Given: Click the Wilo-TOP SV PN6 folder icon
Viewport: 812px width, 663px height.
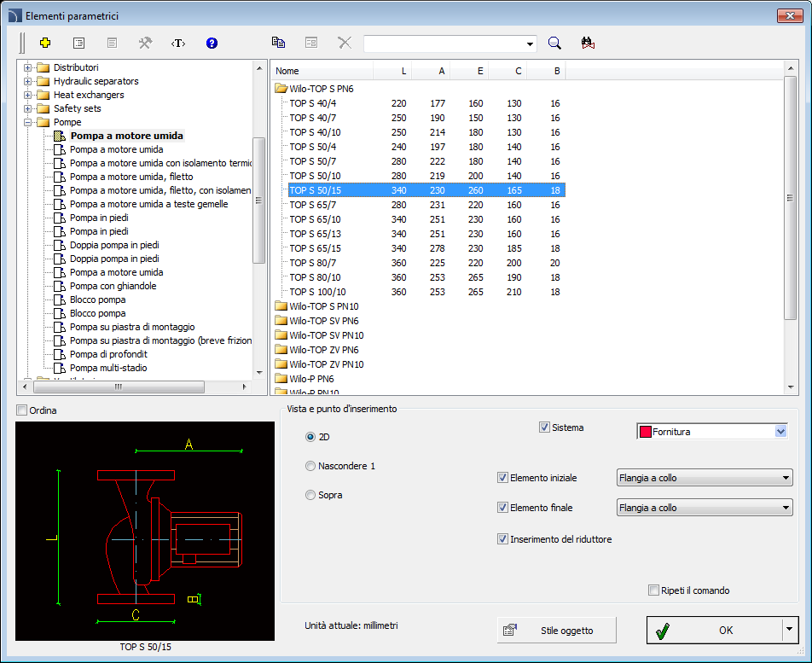Looking at the screenshot, I should click(x=281, y=321).
